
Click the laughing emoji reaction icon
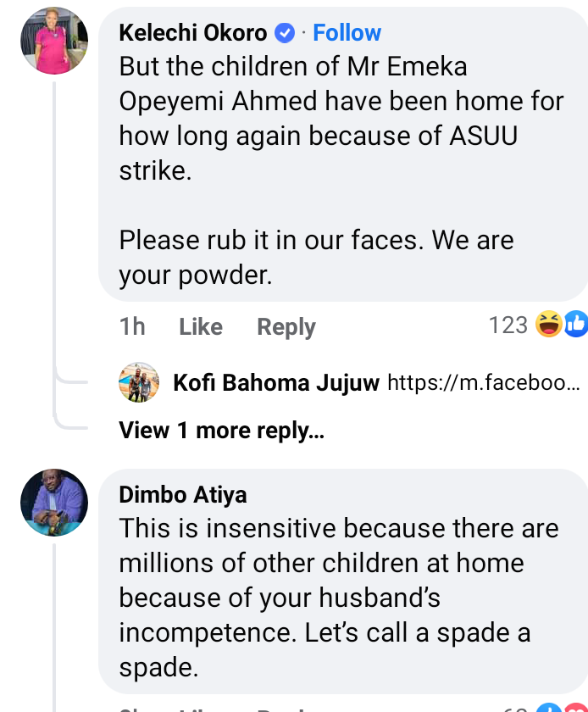point(550,323)
